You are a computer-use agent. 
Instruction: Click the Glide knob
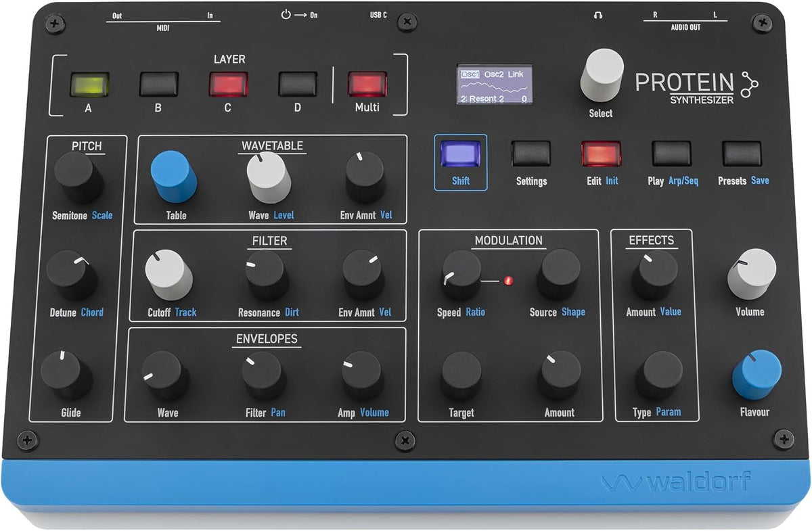(66, 374)
